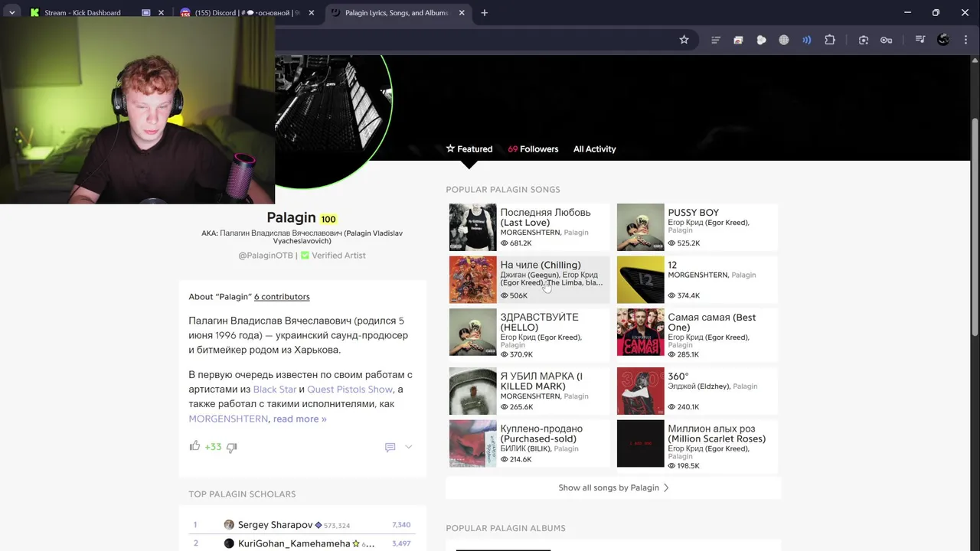Click KuriGohan_Kamehameha's avatar icon
Screen dimensions: 980x551
coord(229,543)
